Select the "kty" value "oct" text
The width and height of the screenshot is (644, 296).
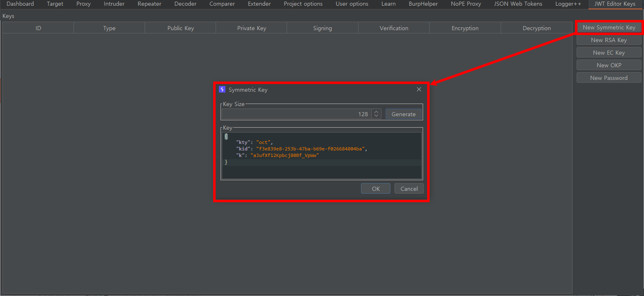pyautogui.click(x=263, y=142)
